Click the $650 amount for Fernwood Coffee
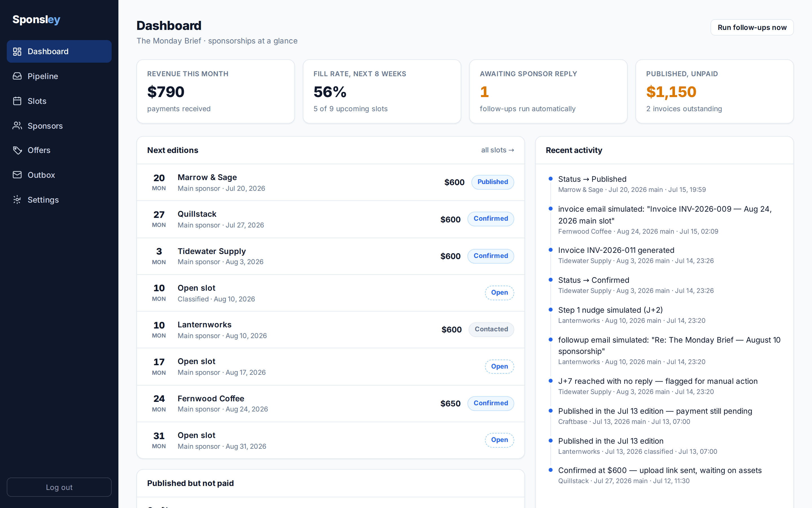812x508 pixels. 450,404
